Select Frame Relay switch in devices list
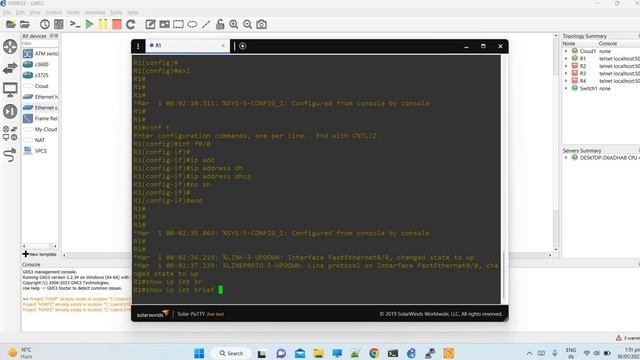 coord(40,118)
